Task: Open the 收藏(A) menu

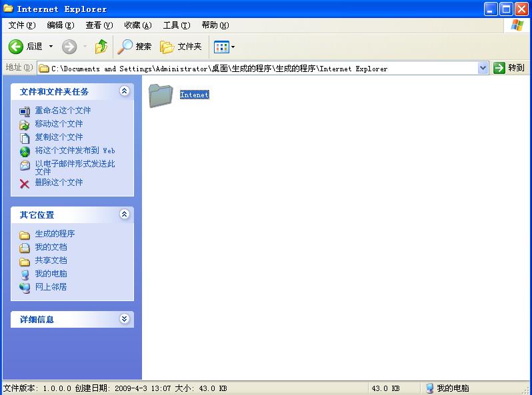Action: [x=138, y=25]
